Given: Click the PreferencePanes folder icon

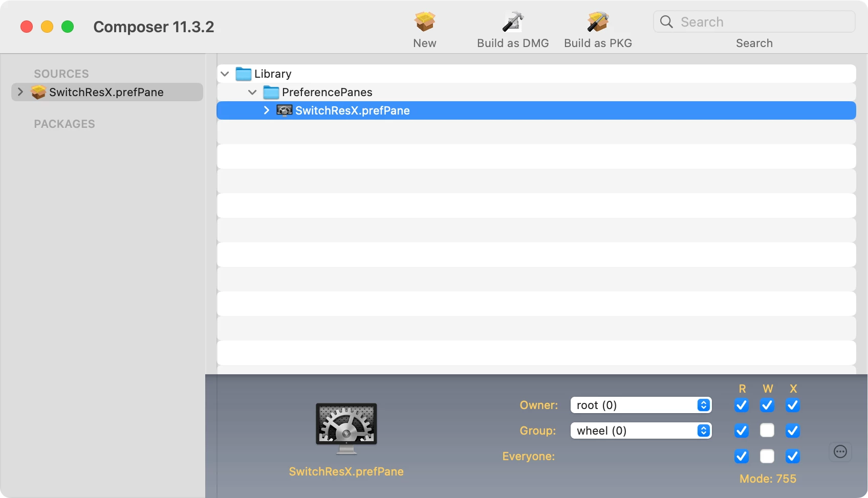Looking at the screenshot, I should click(271, 92).
